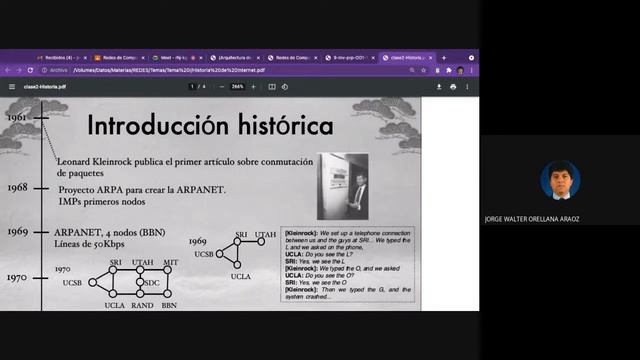Click the Introducción histórica heading

point(210,125)
